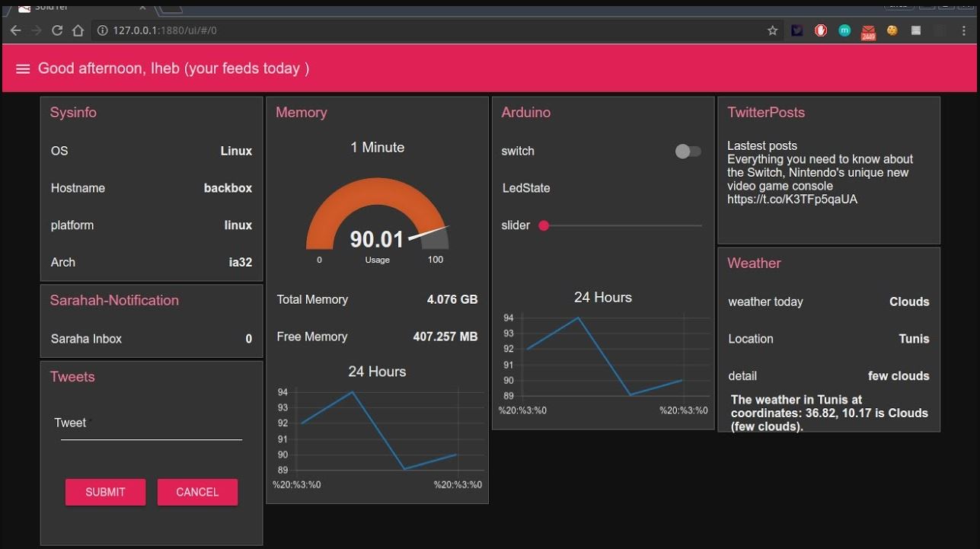The image size is (980, 549).
Task: Open the dashboard hamburger menu
Action: tap(23, 69)
